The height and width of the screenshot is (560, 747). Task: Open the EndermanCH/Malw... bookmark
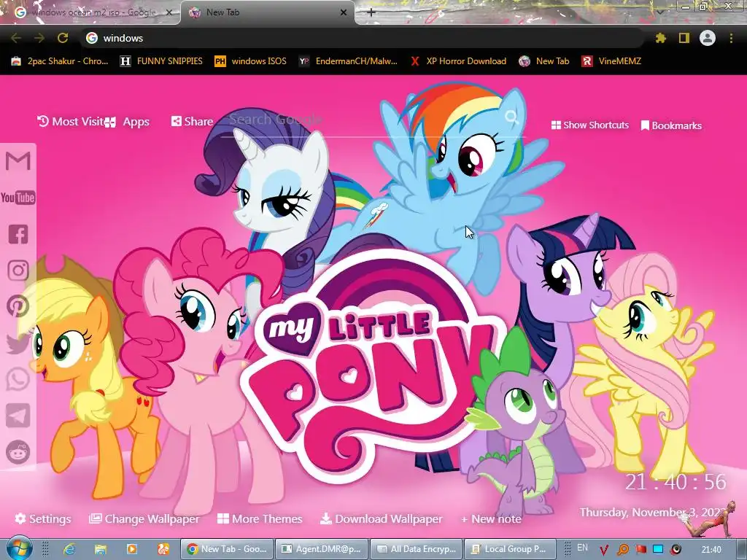tap(348, 61)
